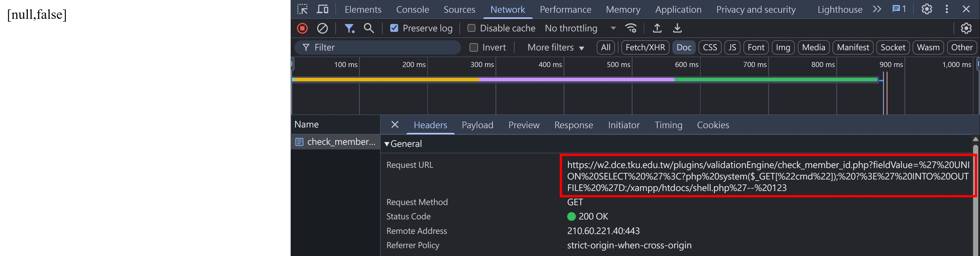980x256 pixels.
Task: Expand the More filters dropdown
Action: click(555, 47)
